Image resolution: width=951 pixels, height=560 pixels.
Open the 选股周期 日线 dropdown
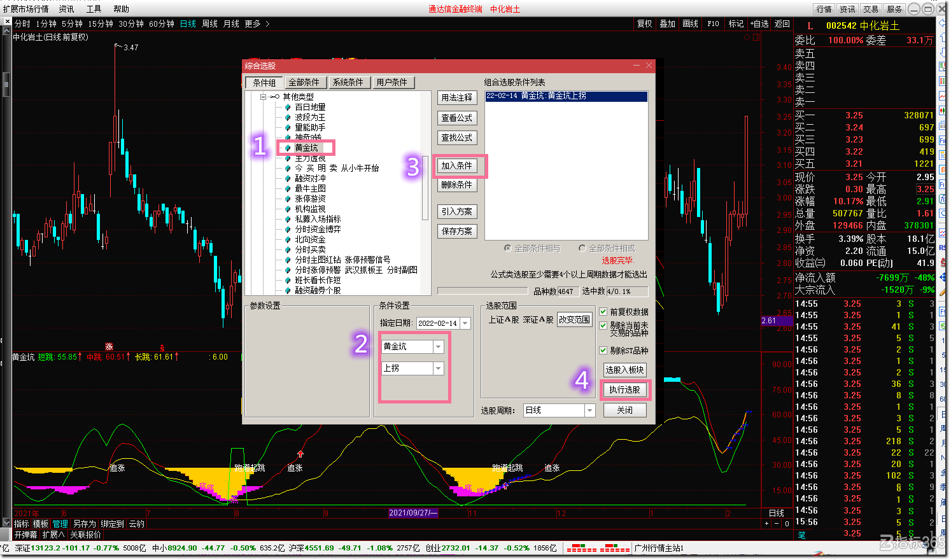coord(590,410)
